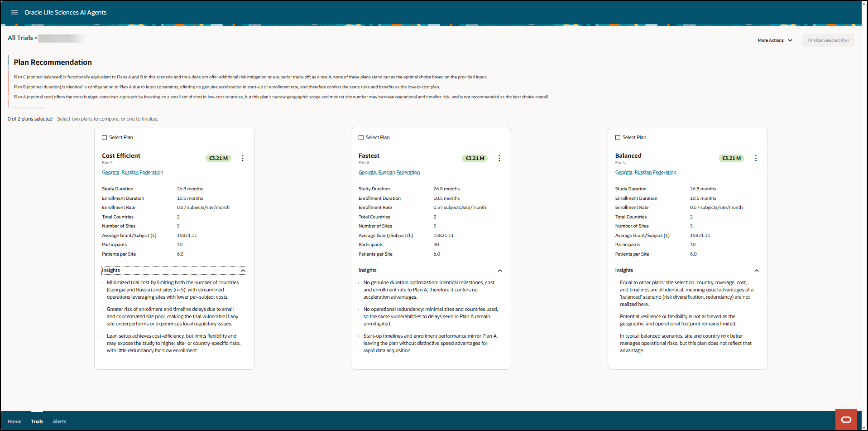Tick Select Plan checkbox for Balanced
The image size is (868, 431).
pyautogui.click(x=618, y=137)
